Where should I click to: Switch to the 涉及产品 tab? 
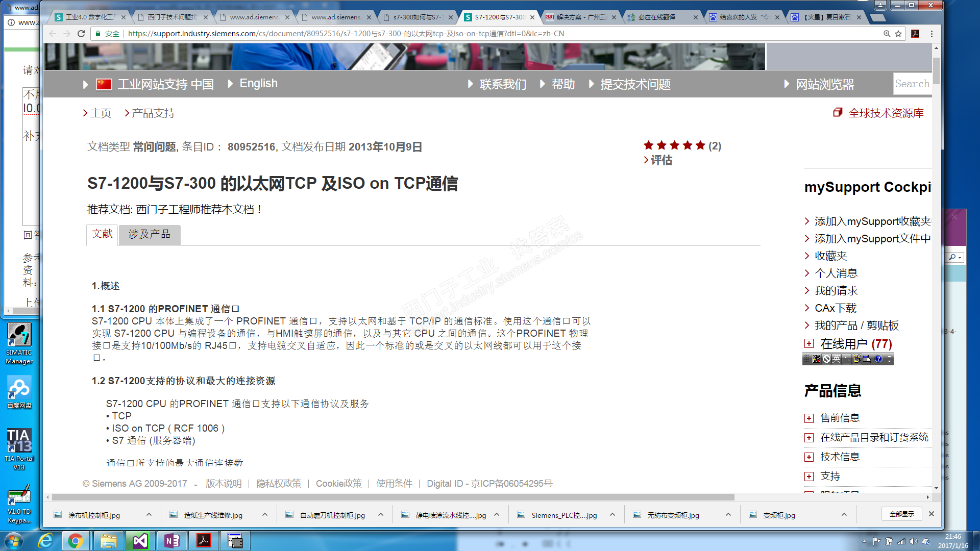(x=149, y=234)
